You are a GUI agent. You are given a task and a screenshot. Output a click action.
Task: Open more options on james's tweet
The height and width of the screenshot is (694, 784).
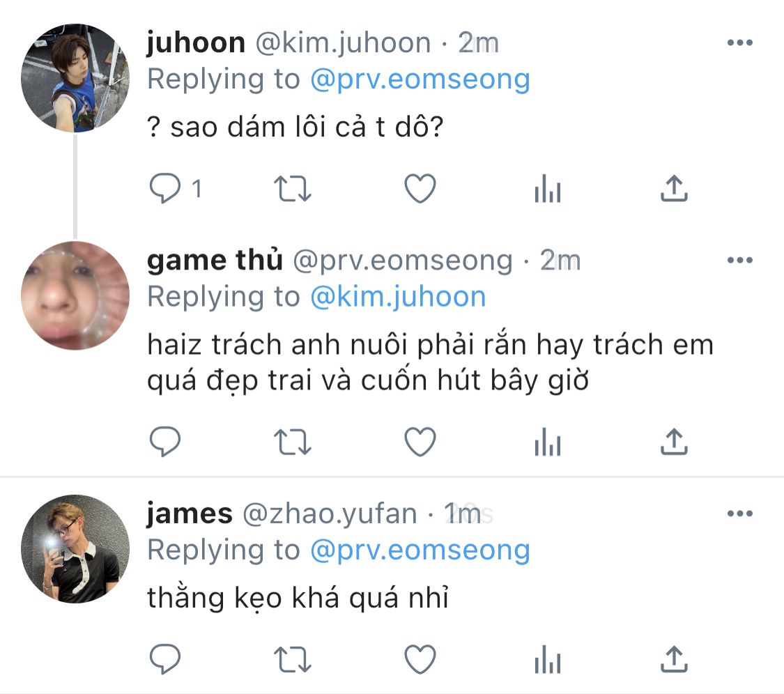pyautogui.click(x=740, y=514)
